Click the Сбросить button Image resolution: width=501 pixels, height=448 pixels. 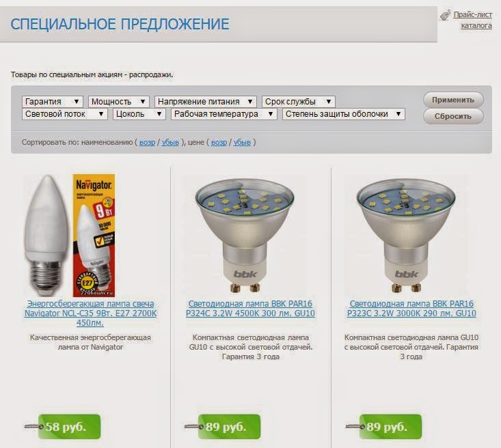point(453,116)
